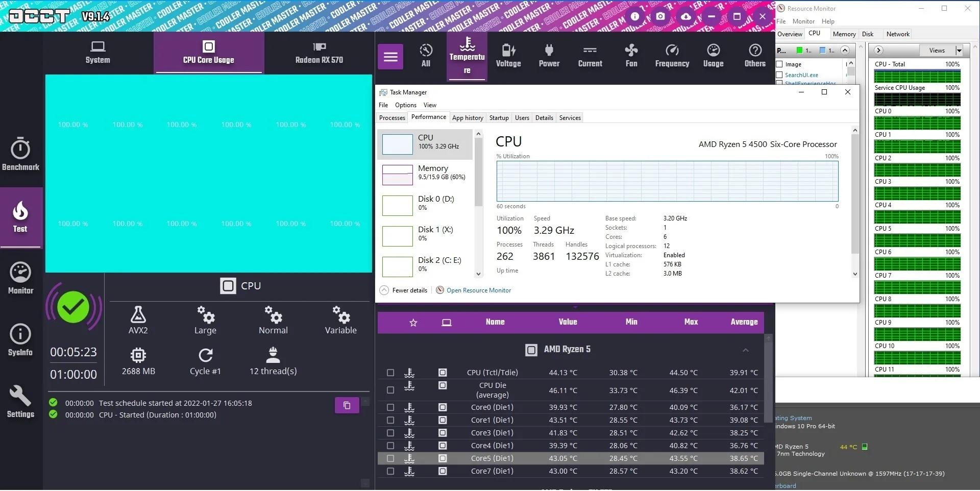Open the Details tab in Task Manager
The height and width of the screenshot is (491, 980).
pos(544,118)
